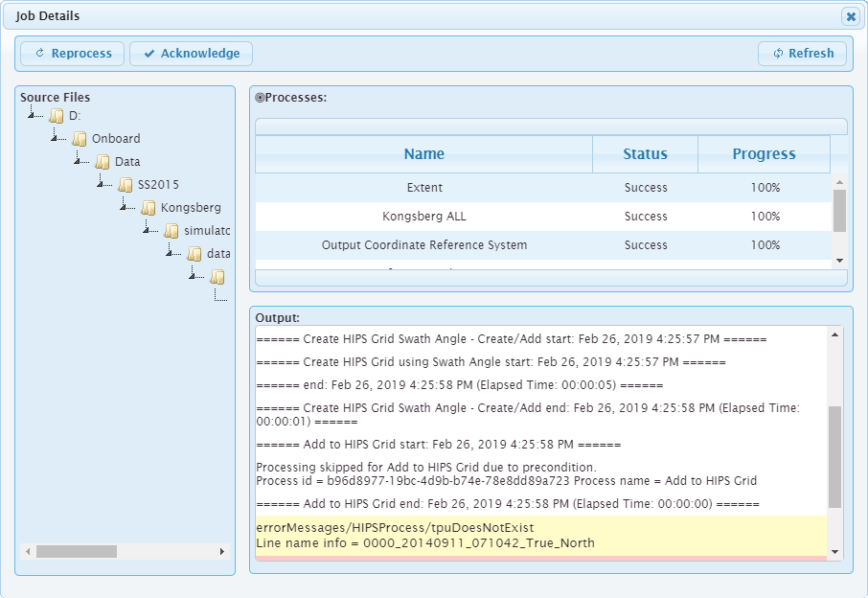Screen dimensions: 868x598
Task: Click the Onboard folder icon
Action: [x=80, y=139]
